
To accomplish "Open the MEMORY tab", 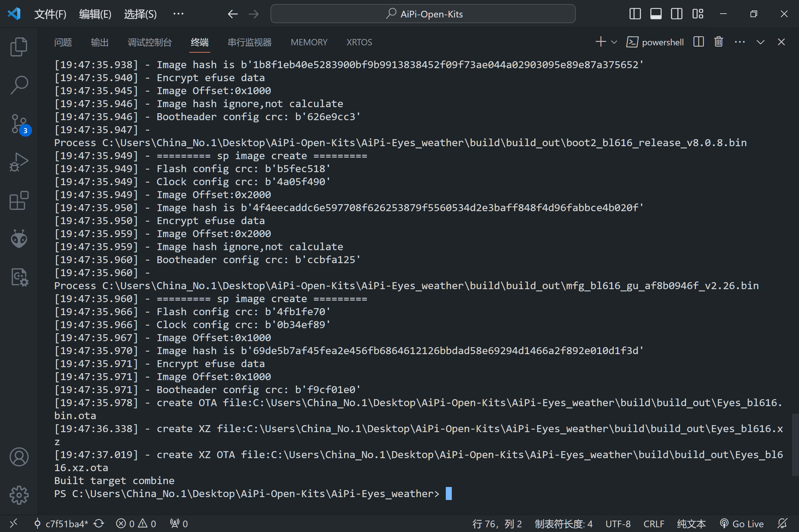I will tap(309, 42).
